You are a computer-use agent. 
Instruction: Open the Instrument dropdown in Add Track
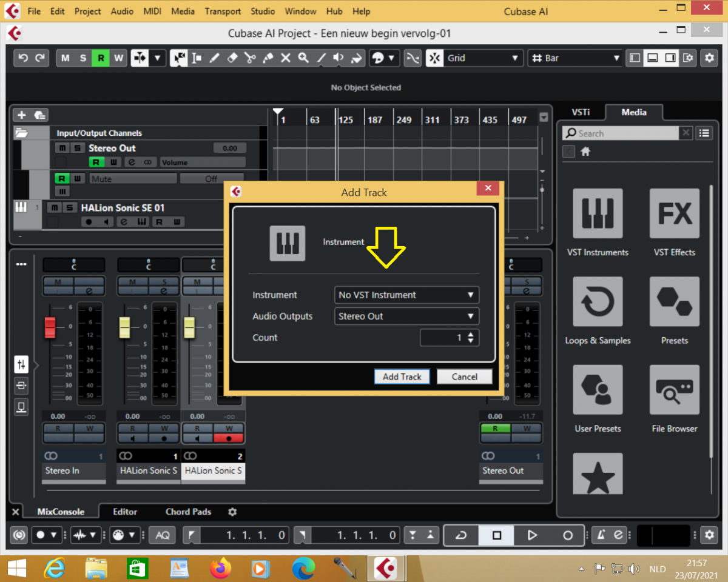click(406, 295)
